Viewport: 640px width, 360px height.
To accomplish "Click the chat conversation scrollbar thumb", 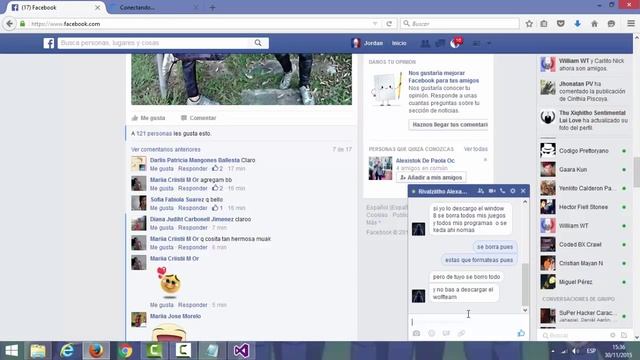I will [x=525, y=284].
